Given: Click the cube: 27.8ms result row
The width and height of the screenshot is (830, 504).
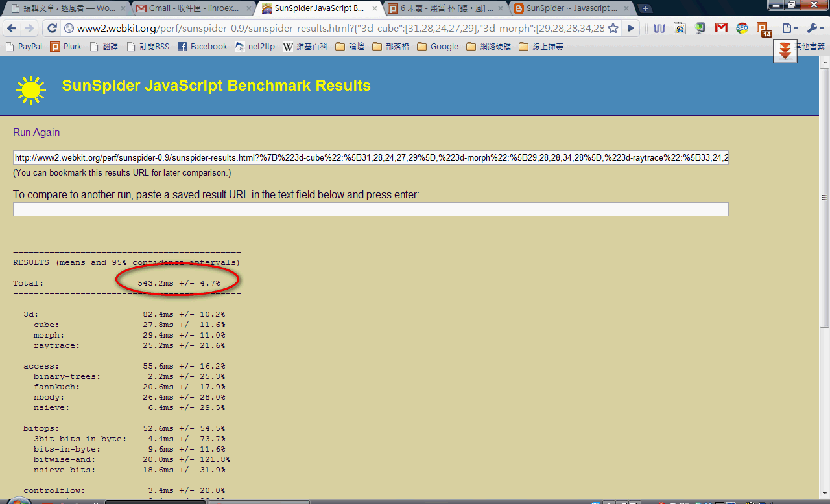Looking at the screenshot, I should pyautogui.click(x=130, y=325).
